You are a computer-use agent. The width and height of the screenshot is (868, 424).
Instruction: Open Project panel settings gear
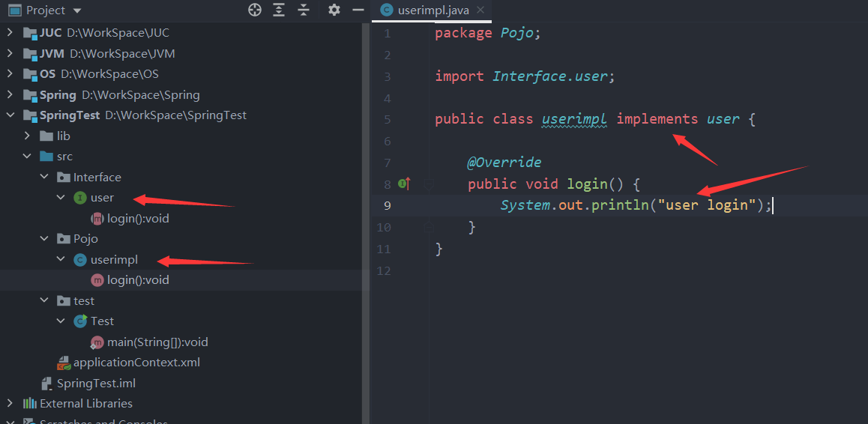pos(334,10)
